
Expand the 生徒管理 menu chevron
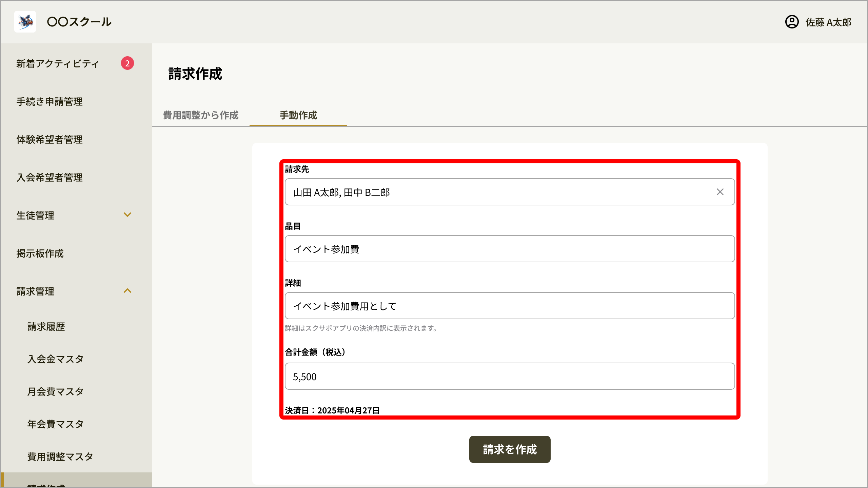[x=127, y=215]
